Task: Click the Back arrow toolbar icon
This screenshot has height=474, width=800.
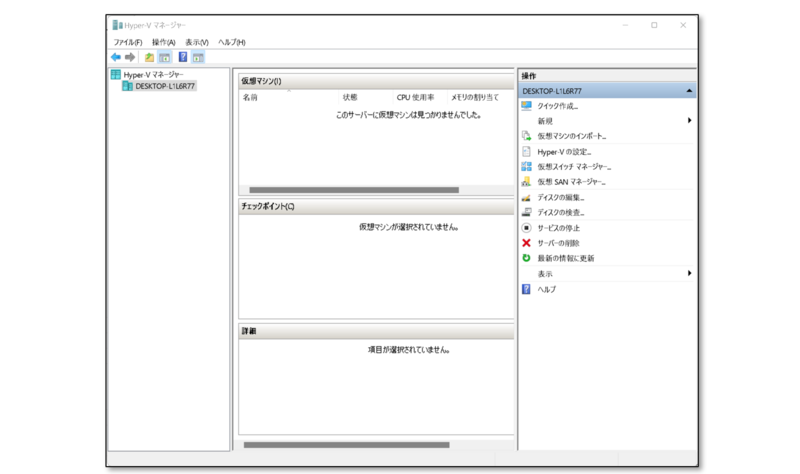Action: [x=116, y=57]
